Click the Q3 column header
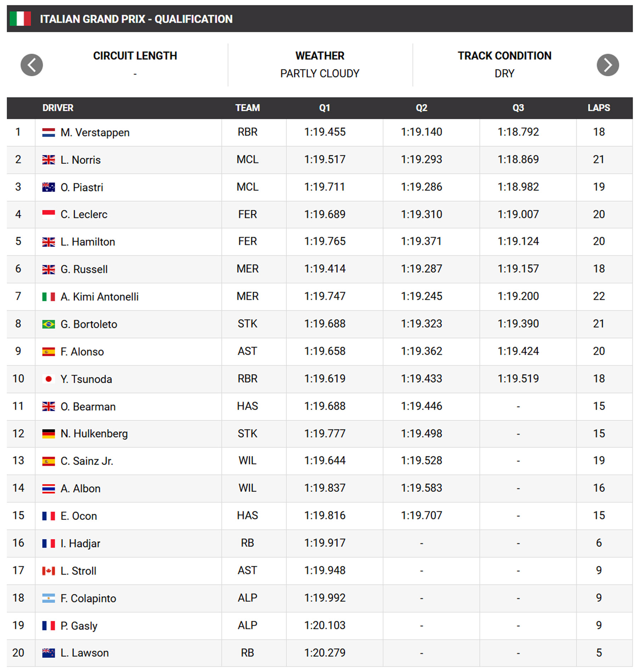The height and width of the screenshot is (672, 638). tap(518, 108)
